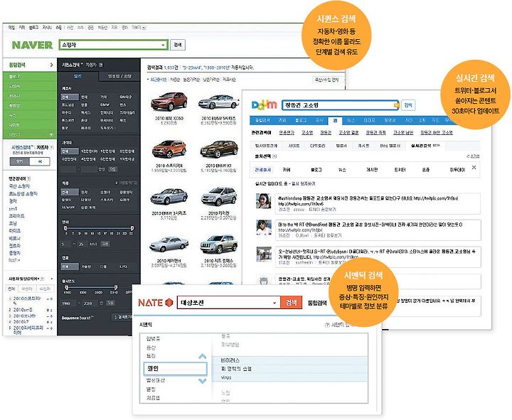The height and width of the screenshot is (420, 512).
Task: Click the 국산 소형차 related search link
Action: 19,186
